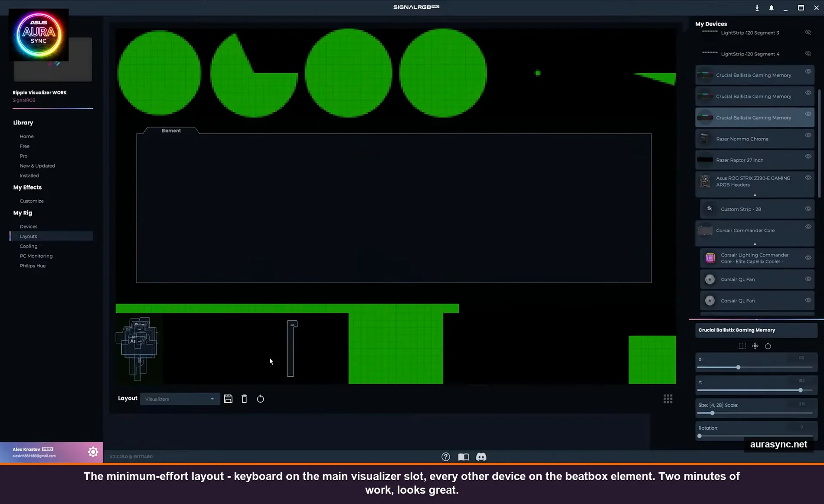Viewport: 824px width, 504px height.
Task: Switch to the Element tab
Action: [171, 130]
